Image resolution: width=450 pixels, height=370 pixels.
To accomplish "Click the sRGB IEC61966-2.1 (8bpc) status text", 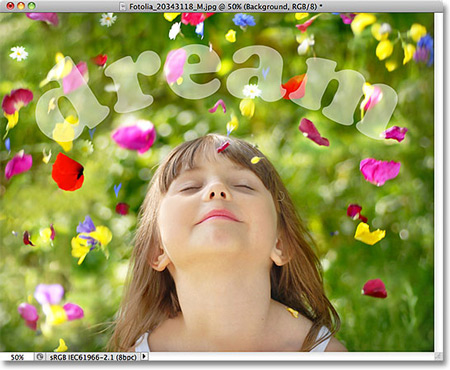I will [93, 357].
